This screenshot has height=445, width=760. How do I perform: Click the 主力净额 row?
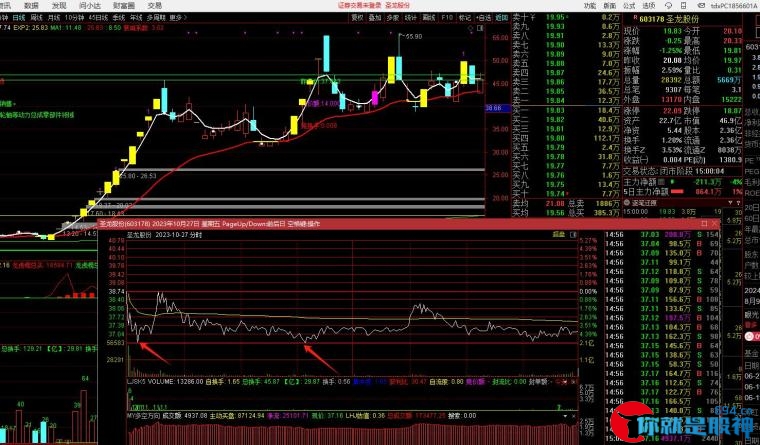pyautogui.click(x=682, y=182)
